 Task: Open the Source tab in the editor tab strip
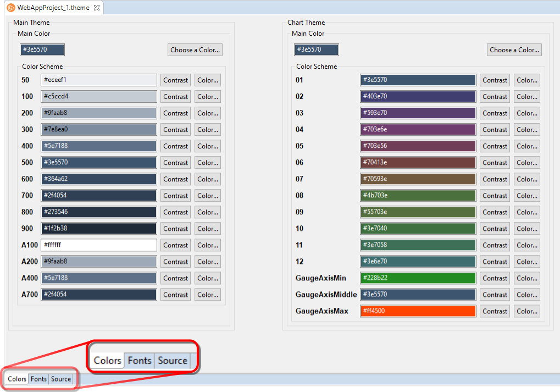click(x=61, y=379)
